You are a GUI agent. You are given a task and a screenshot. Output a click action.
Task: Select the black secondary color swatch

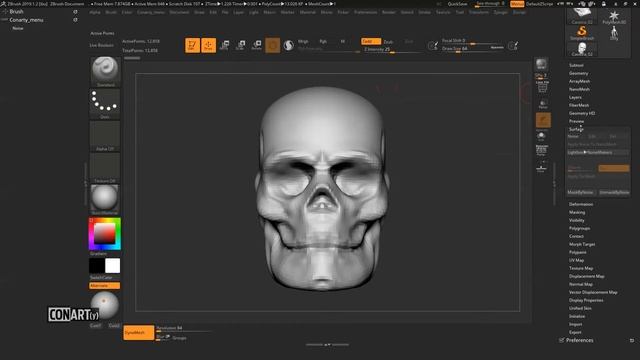click(97, 266)
